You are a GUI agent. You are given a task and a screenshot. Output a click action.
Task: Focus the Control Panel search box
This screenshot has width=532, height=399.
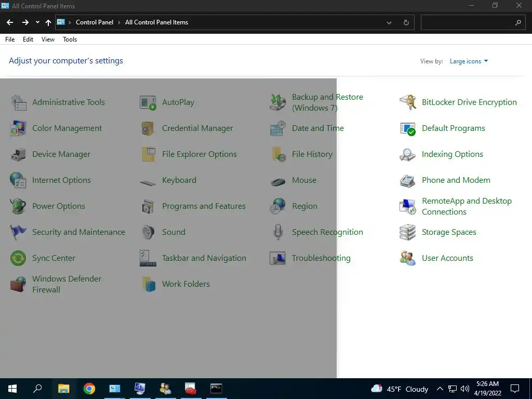[x=473, y=23]
